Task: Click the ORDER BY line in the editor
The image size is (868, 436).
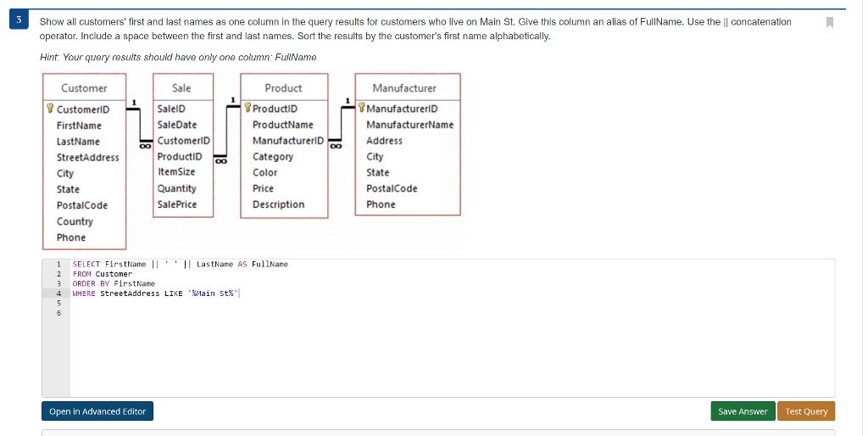Action: click(x=114, y=283)
